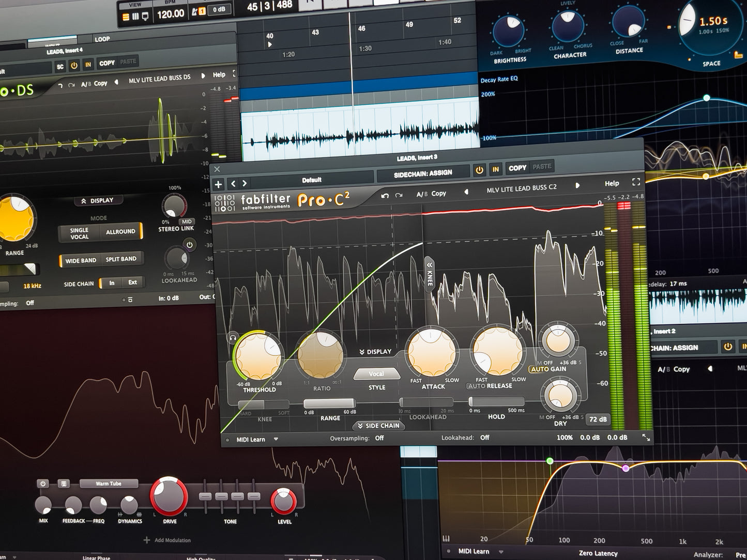Toggle lookahead power button in Pro-DS
The image size is (747, 560).
[190, 244]
